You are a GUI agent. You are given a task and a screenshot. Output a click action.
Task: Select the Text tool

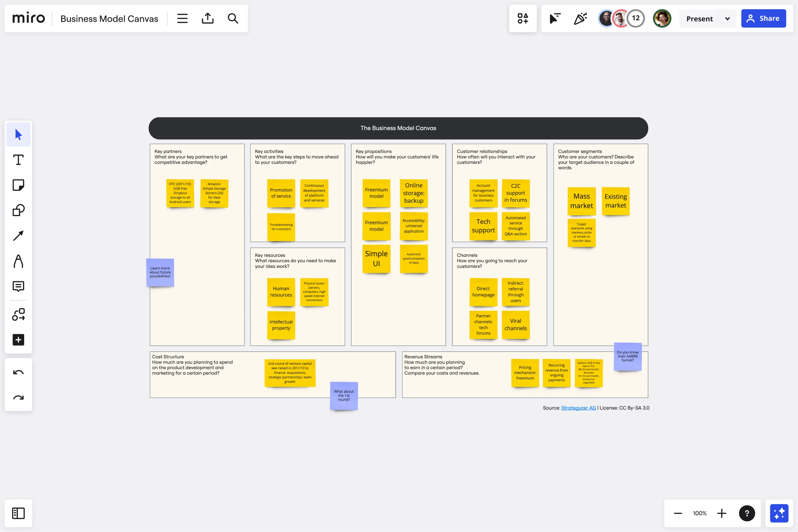[x=18, y=160]
